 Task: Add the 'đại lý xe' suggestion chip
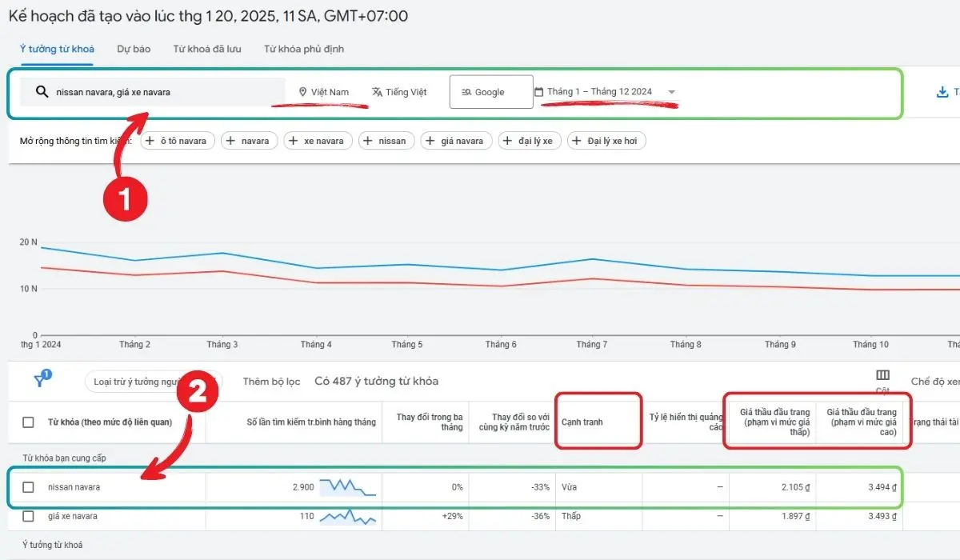coord(527,141)
